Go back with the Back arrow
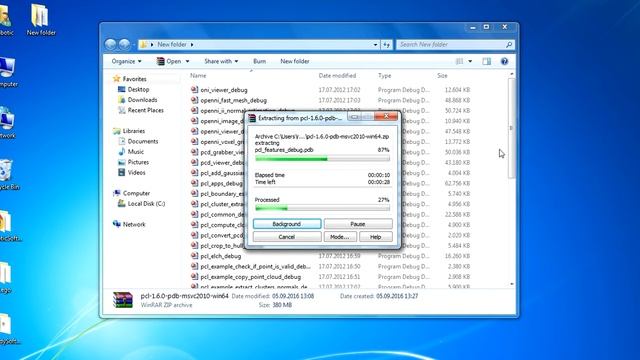 [x=110, y=44]
